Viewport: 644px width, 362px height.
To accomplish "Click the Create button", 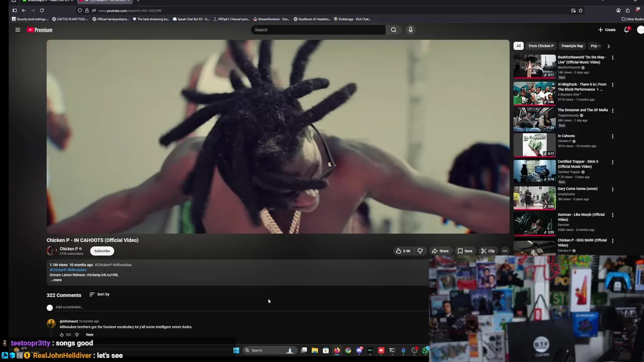I will 607,30.
